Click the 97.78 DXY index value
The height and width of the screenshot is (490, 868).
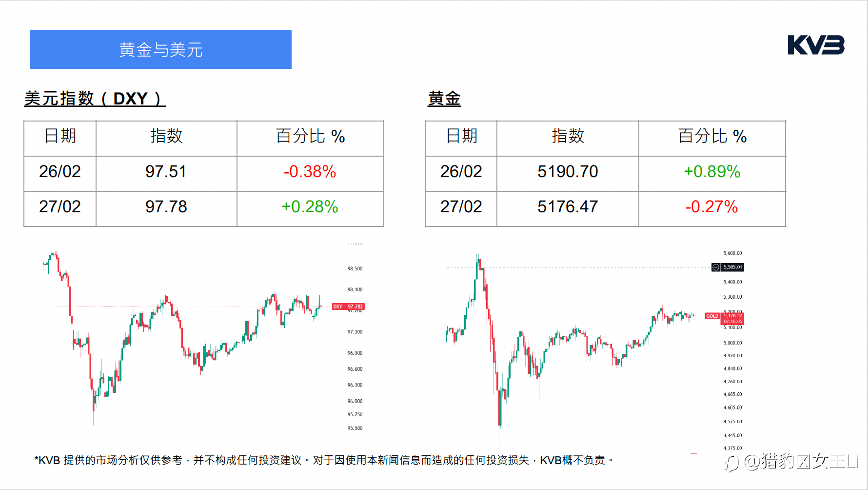click(x=166, y=207)
